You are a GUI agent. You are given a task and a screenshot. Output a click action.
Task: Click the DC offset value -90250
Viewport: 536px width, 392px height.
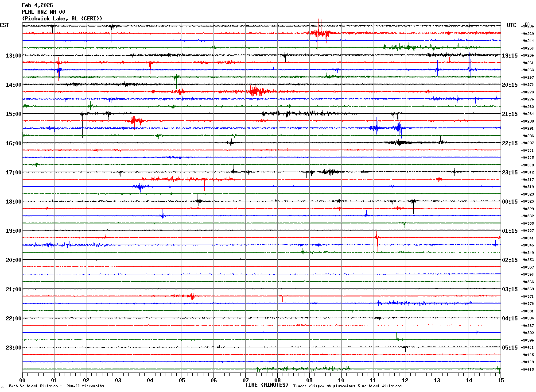(x=528, y=48)
